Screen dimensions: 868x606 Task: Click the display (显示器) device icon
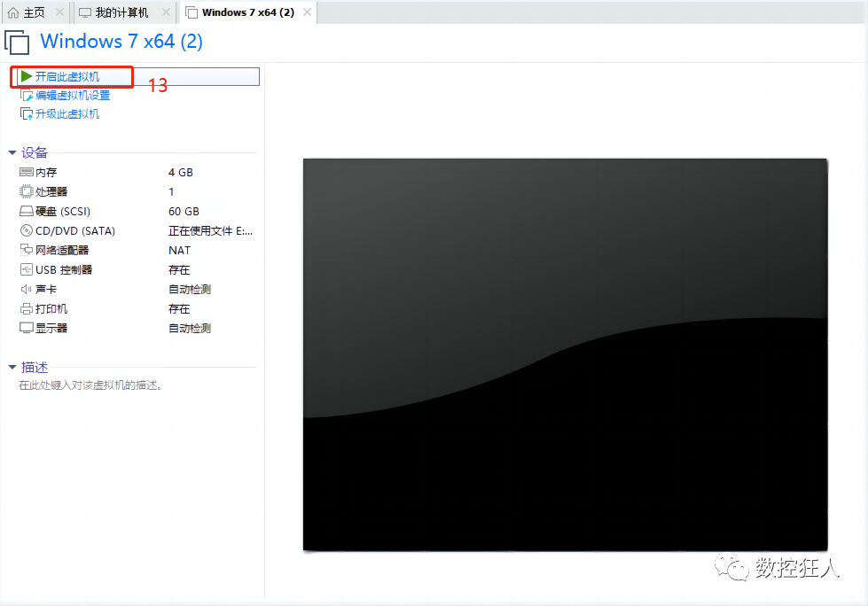tap(26, 328)
